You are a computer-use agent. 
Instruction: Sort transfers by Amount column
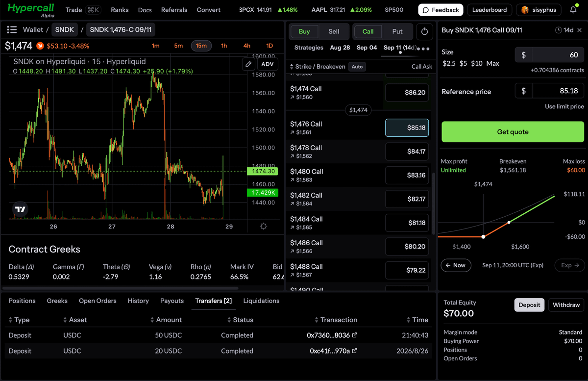166,320
